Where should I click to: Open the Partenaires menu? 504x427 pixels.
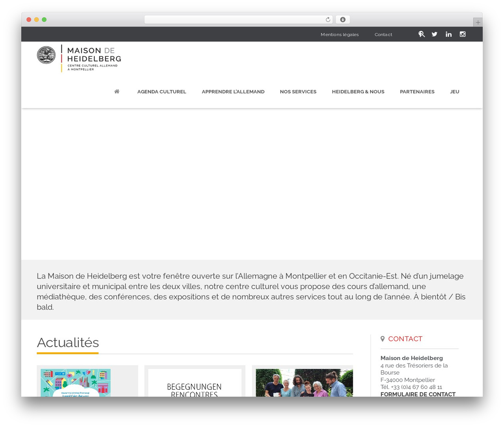click(417, 92)
